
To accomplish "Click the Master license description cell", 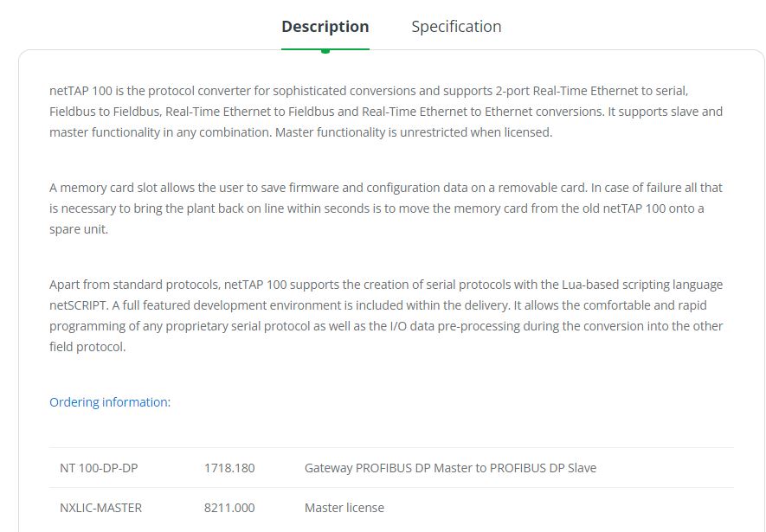I will [344, 508].
